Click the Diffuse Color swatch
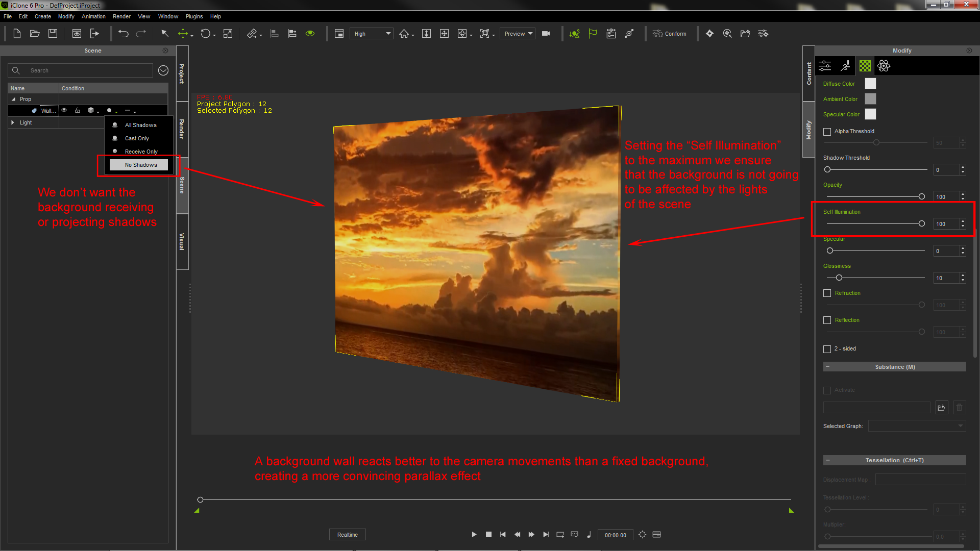The image size is (980, 551). 871,84
